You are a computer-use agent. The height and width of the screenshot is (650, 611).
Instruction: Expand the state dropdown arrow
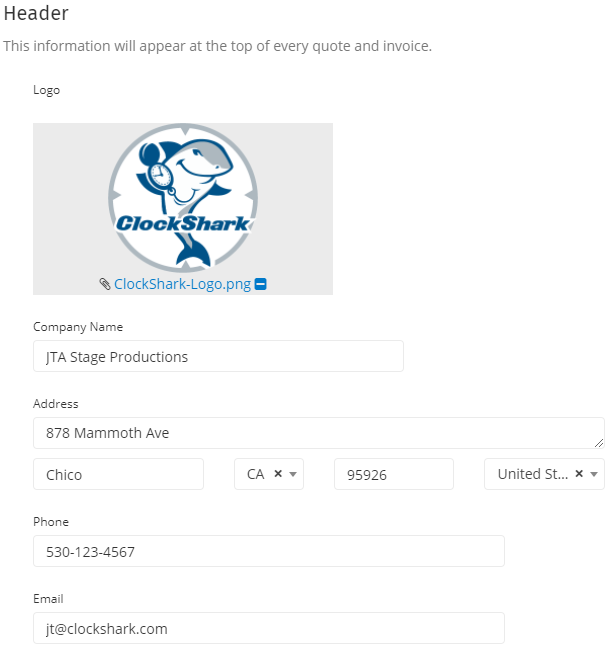293,474
